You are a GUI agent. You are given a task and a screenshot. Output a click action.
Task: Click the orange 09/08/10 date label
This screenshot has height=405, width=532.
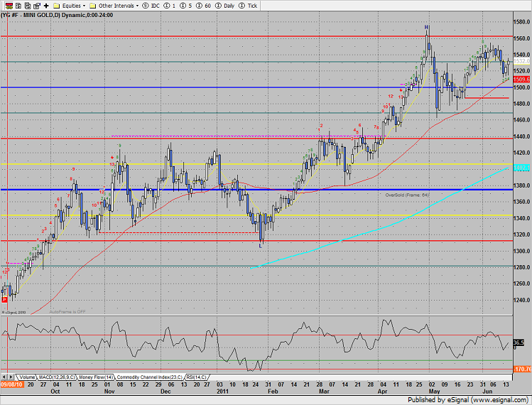12,384
